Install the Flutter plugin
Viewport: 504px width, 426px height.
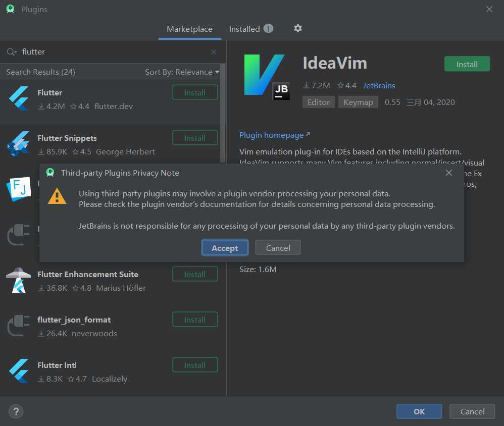[195, 92]
